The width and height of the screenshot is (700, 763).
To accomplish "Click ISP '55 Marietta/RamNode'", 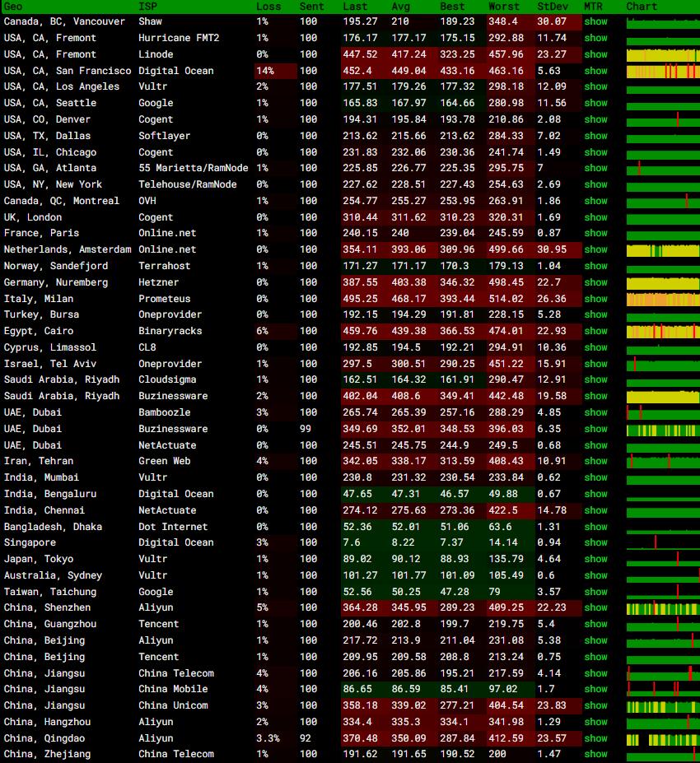I will point(194,168).
